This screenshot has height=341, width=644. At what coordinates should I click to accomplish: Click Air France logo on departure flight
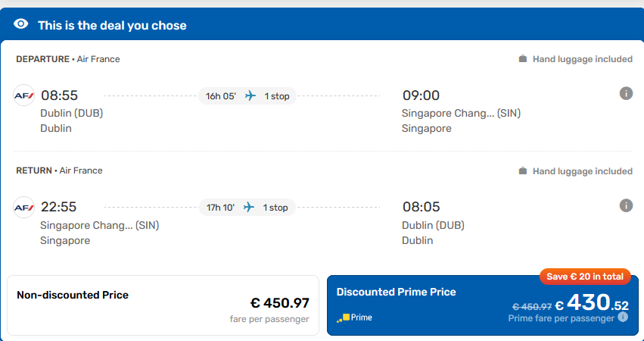(23, 95)
